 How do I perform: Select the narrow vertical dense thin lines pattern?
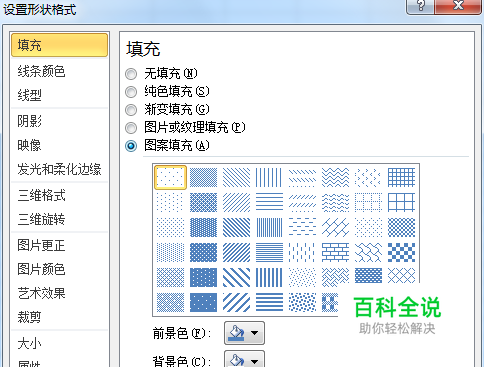(269, 227)
